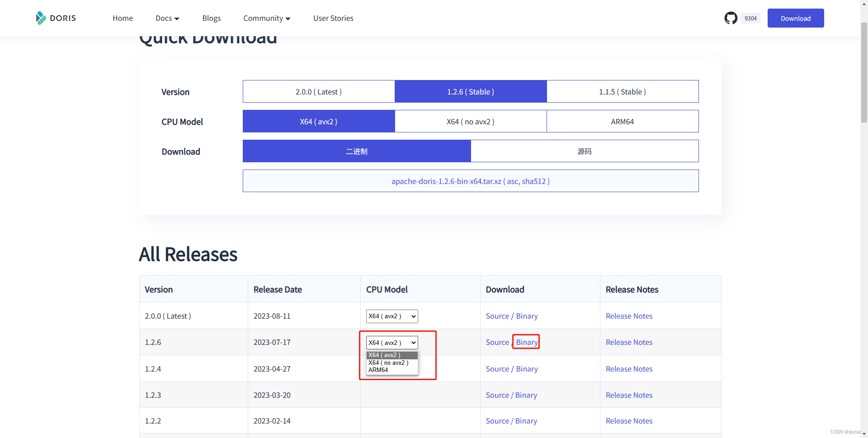Open Release Notes for version 1.2.6
Screen dimensions: 868x438
pyautogui.click(x=629, y=342)
